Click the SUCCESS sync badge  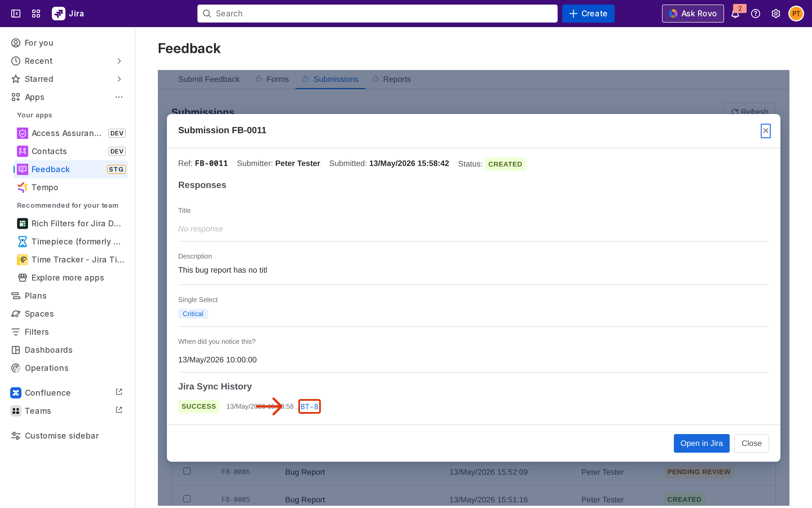pyautogui.click(x=199, y=406)
